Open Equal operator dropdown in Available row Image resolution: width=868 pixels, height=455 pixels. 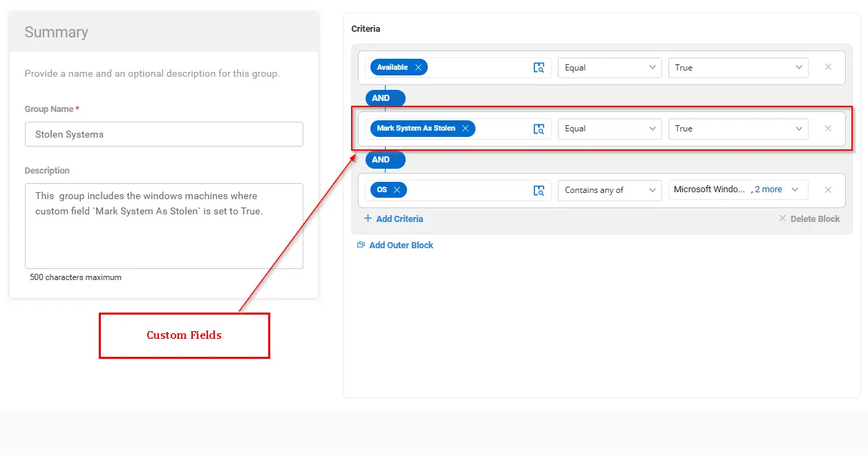tap(610, 68)
